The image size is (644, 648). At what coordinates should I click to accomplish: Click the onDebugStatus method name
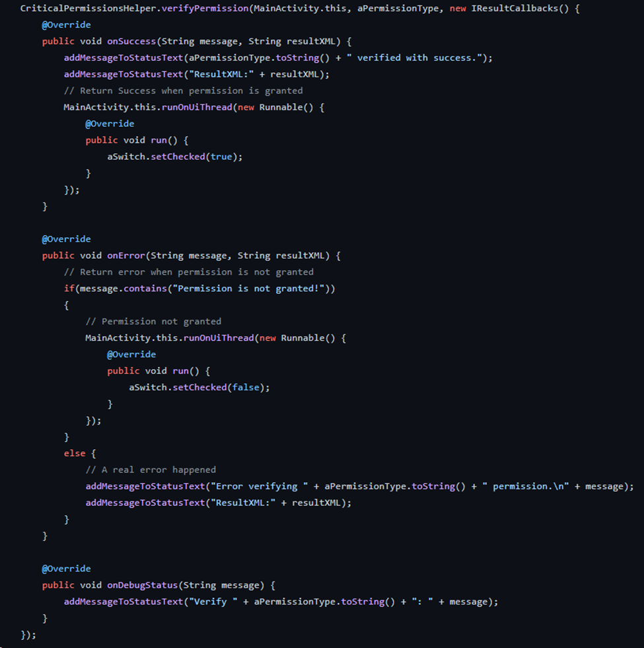pyautogui.click(x=142, y=585)
